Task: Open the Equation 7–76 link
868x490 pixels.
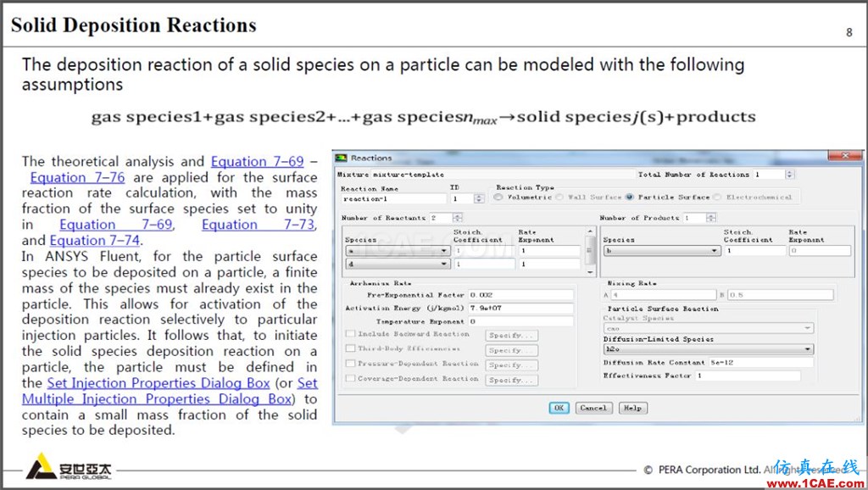Action: tap(77, 177)
